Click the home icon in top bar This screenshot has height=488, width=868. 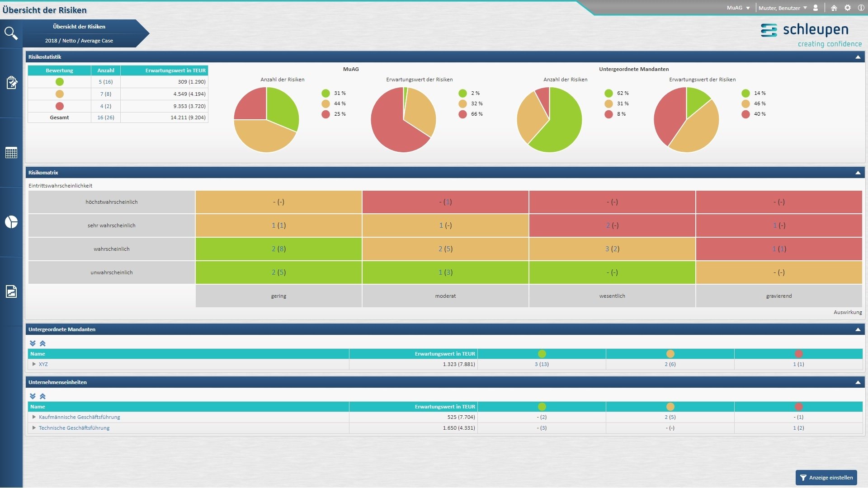tap(834, 8)
